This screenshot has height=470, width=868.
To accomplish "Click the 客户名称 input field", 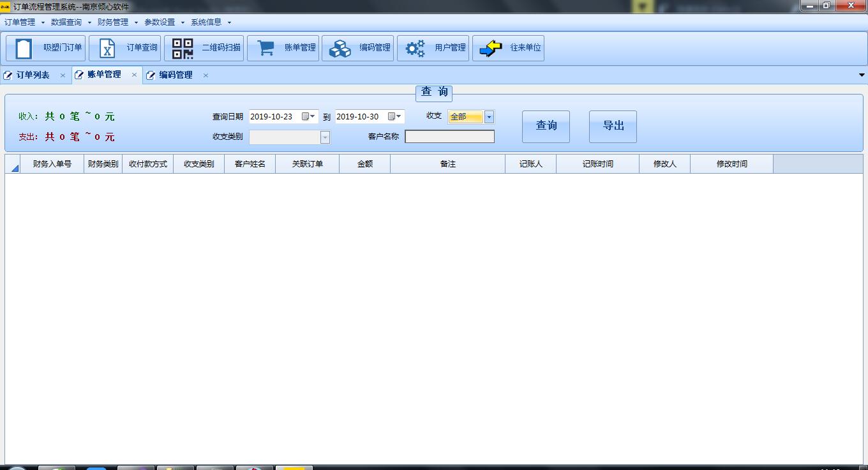I will click(449, 137).
